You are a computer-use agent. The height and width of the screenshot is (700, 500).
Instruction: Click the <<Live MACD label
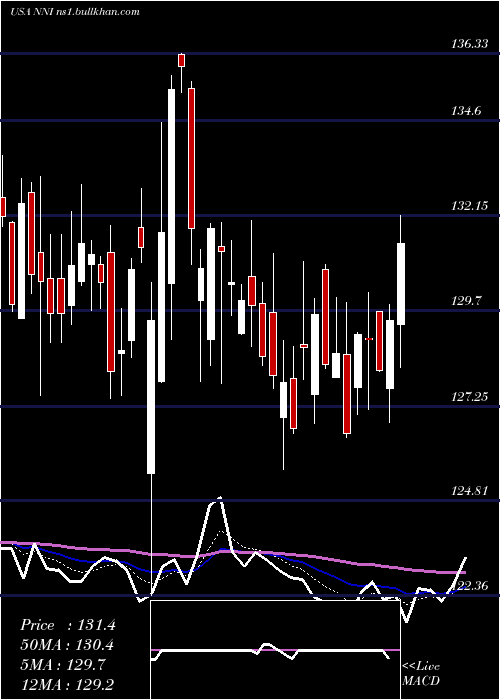pos(421,674)
